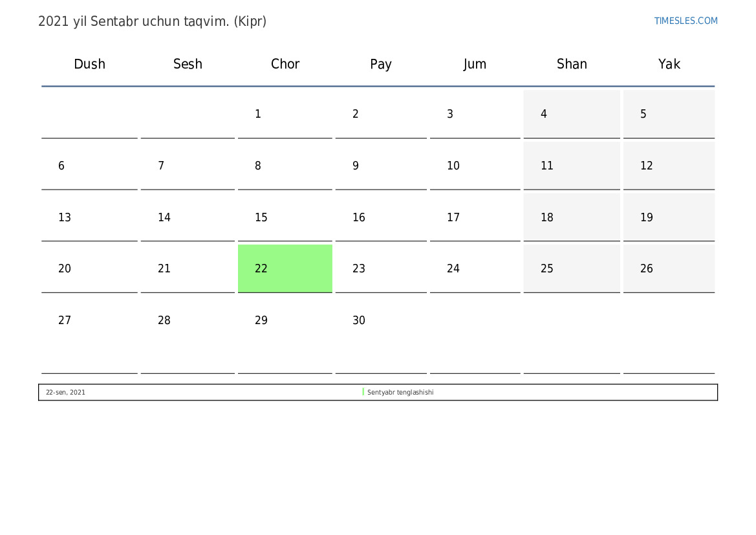Select date 28 under Sesh
Viewport: 756px width, 535px height.
click(x=164, y=320)
